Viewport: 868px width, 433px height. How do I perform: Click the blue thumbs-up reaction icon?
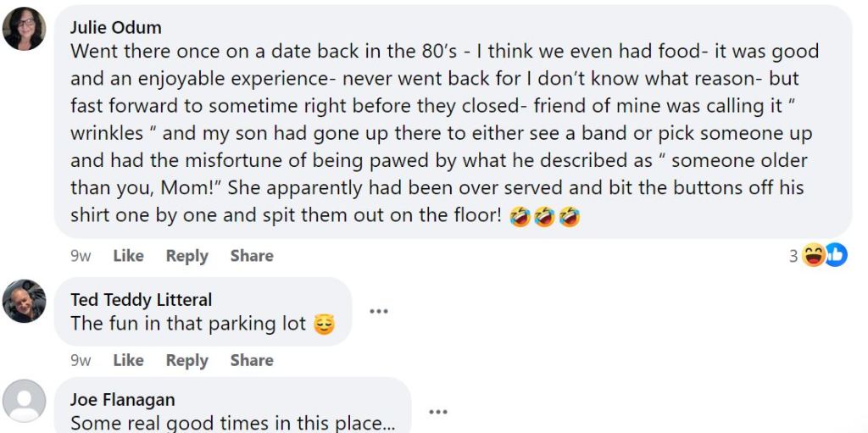click(836, 255)
